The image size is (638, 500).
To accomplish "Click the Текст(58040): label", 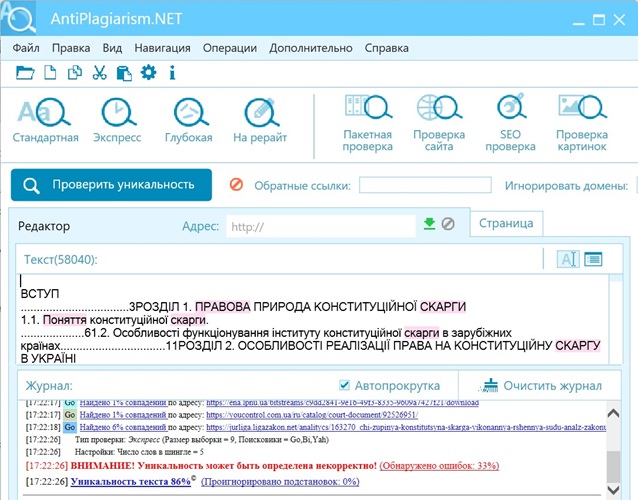I will [61, 260].
